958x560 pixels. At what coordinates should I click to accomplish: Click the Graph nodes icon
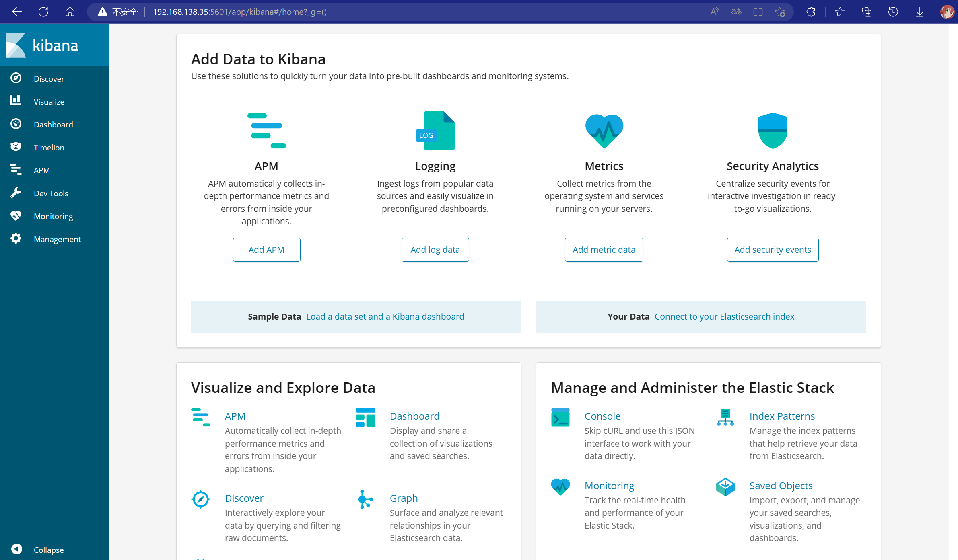(365, 500)
